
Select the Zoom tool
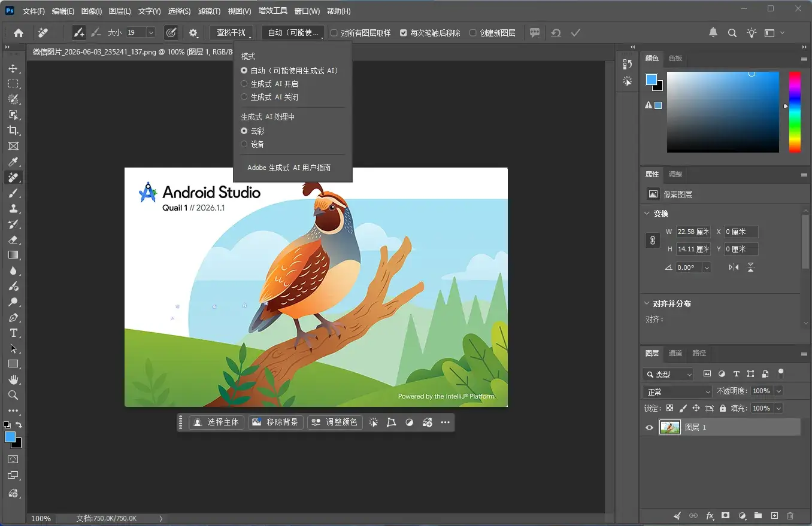pyautogui.click(x=13, y=395)
